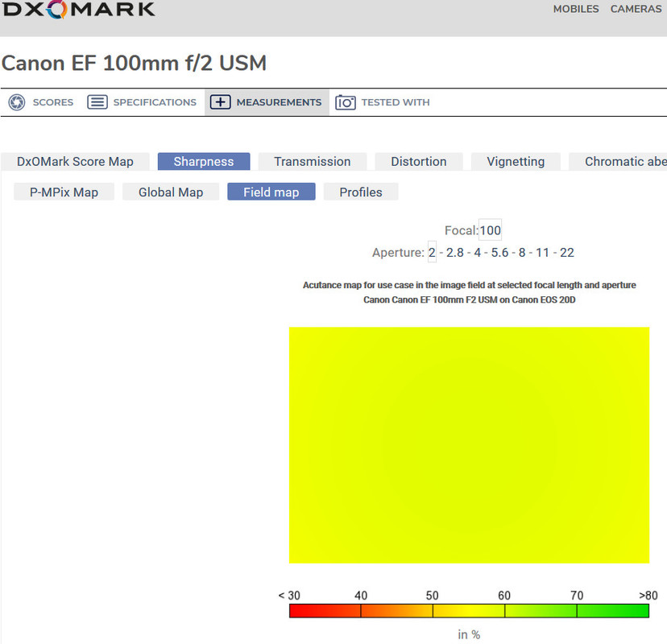
Task: Select aperture 11
Action: [542, 253]
